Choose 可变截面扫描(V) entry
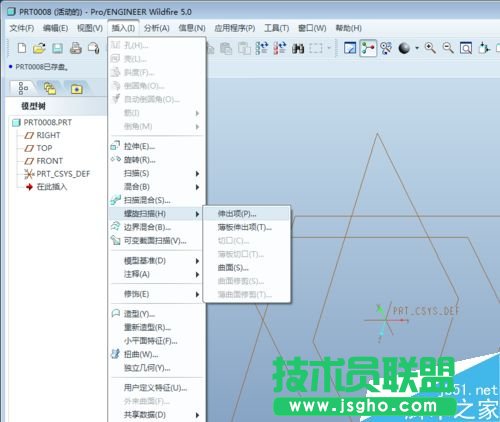Viewport: 500px width, 422px height. tap(156, 240)
